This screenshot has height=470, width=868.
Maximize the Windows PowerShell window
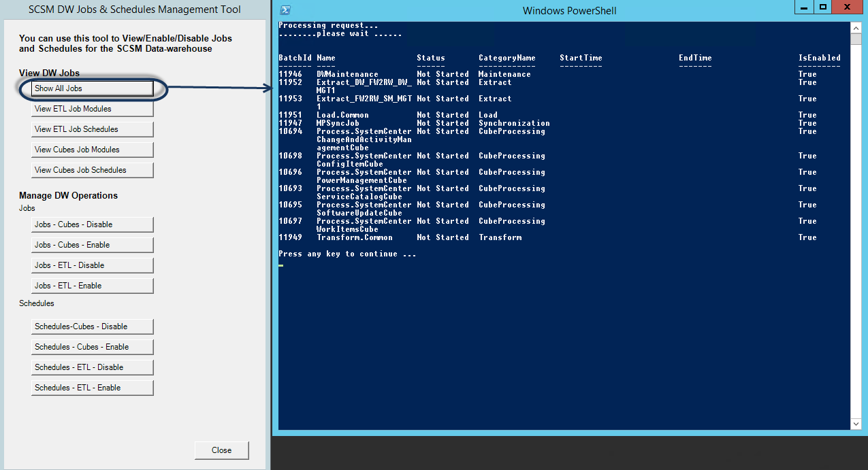click(822, 7)
